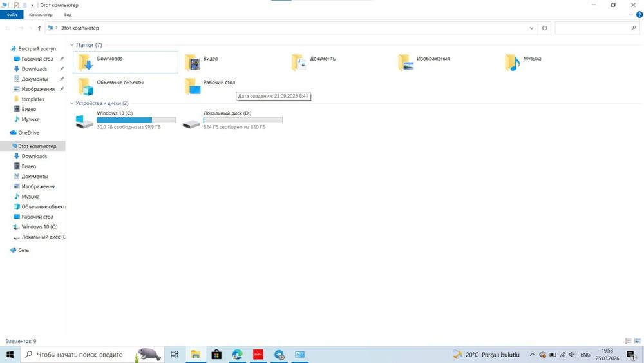The height and width of the screenshot is (363, 644).
Task: Open the help question mark icon
Action: point(639,15)
